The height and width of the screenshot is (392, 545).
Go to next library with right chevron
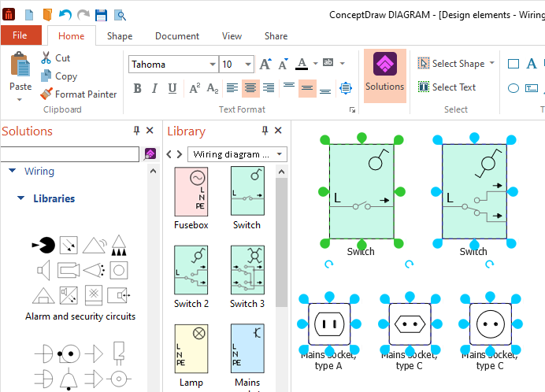point(180,154)
